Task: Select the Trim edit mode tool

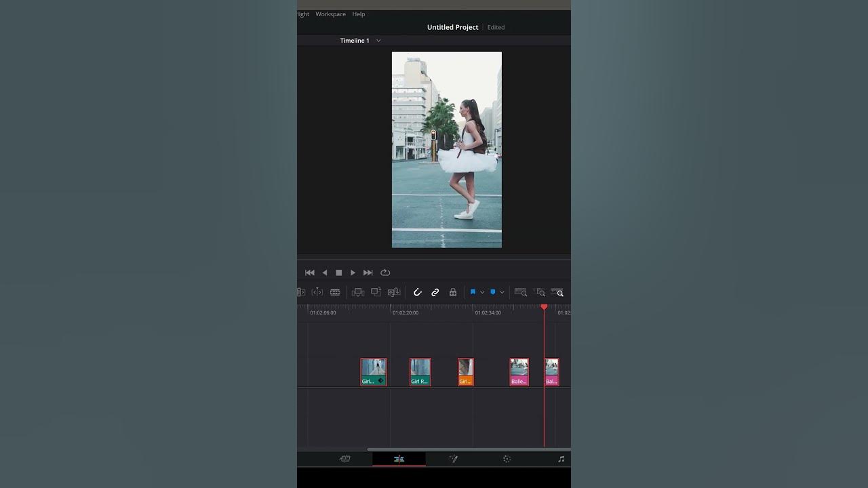Action: pyautogui.click(x=300, y=292)
